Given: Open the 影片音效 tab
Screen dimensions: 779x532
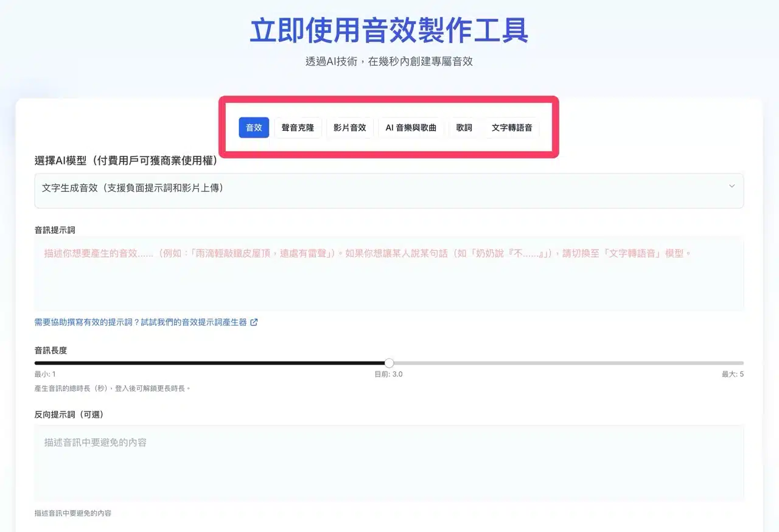Looking at the screenshot, I should pyautogui.click(x=350, y=128).
